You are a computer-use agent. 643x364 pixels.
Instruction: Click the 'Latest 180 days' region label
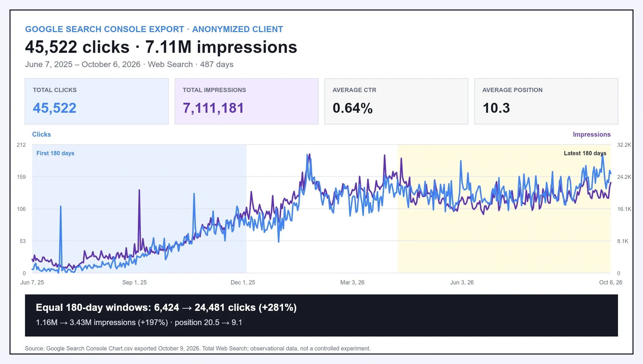[585, 153]
